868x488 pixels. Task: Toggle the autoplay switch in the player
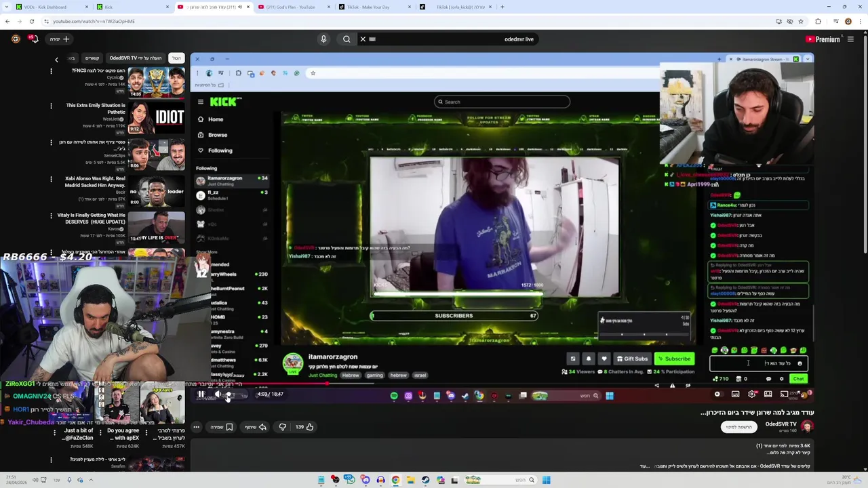[717, 394]
